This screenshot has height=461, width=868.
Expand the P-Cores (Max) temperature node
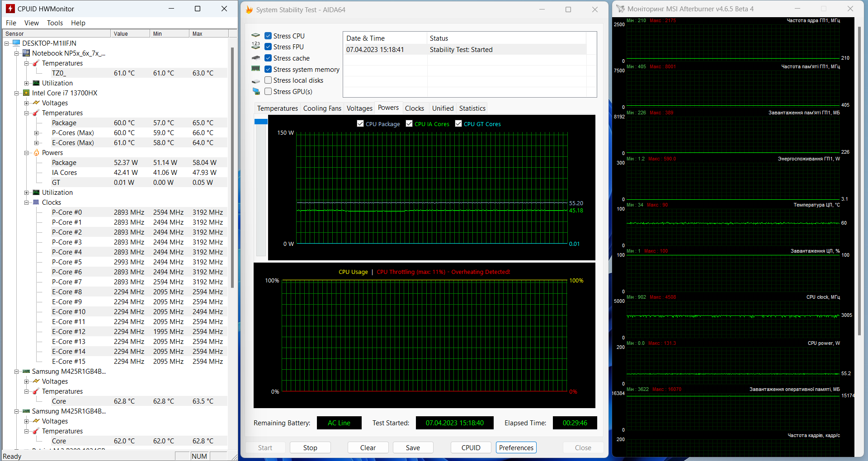point(36,133)
